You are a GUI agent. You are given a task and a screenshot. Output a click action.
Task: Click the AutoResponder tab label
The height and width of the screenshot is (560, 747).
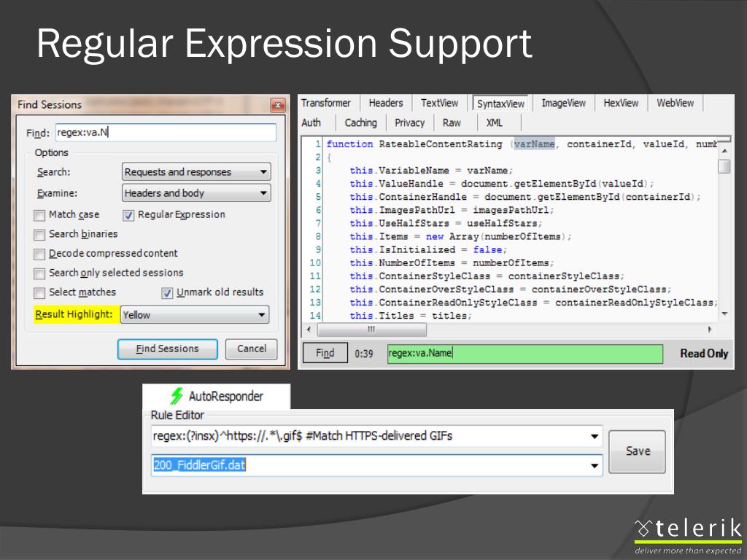tap(226, 396)
